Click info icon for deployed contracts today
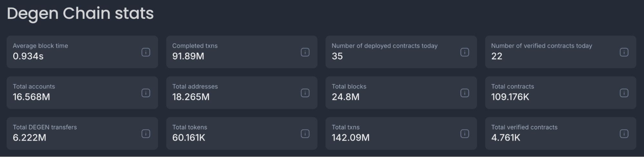The width and height of the screenshot is (644, 157). pos(465,52)
